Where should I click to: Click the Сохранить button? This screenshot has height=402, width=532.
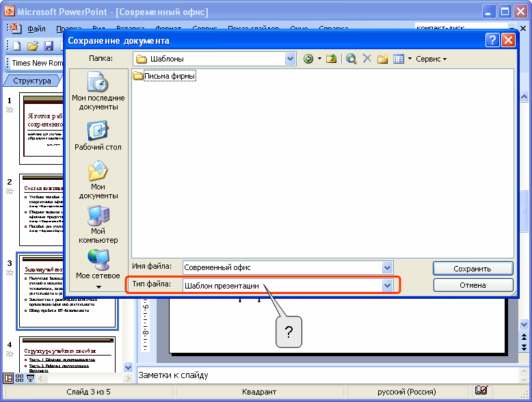coord(473,269)
